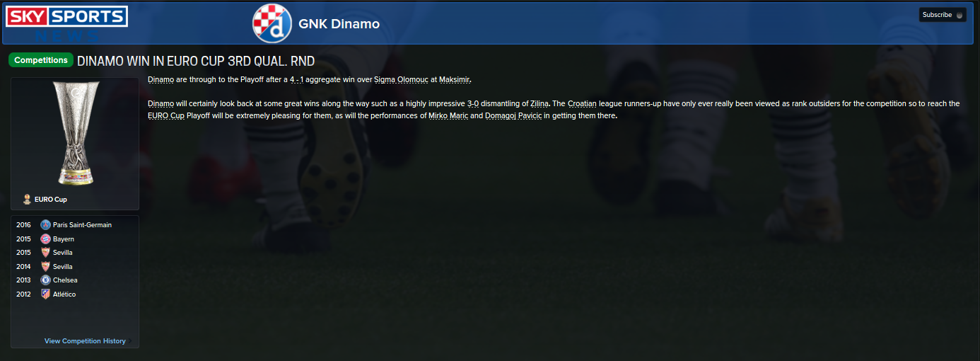Image resolution: width=980 pixels, height=361 pixels.
Task: Open the Mirko Maric player link
Action: point(448,115)
